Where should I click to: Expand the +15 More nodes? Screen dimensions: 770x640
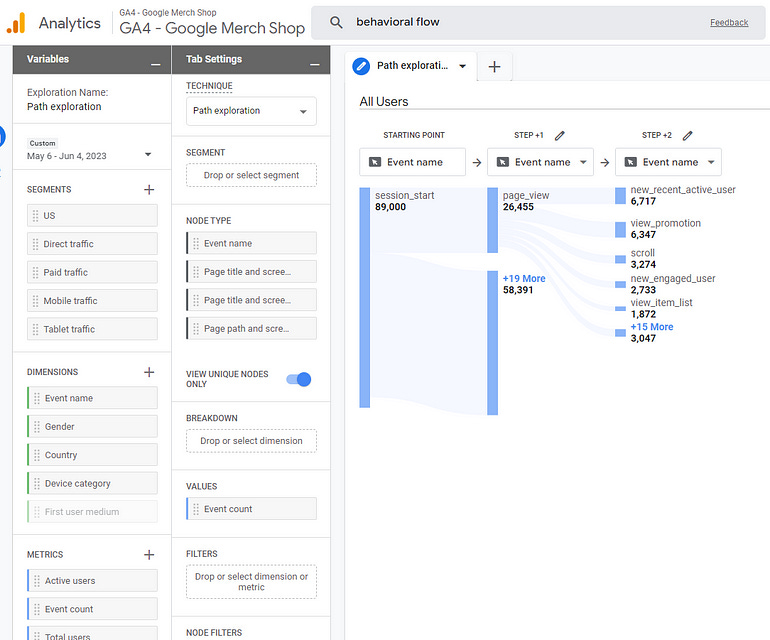(x=652, y=327)
